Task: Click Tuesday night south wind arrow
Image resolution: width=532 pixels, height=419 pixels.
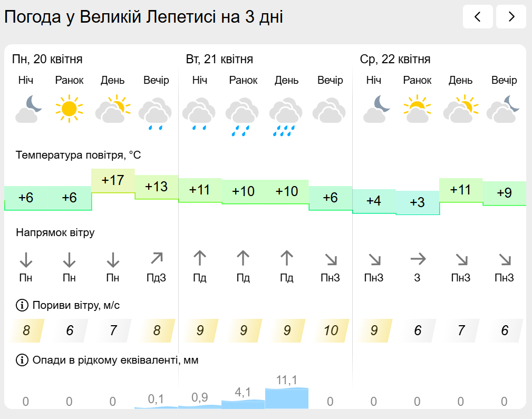Action: click(x=199, y=259)
